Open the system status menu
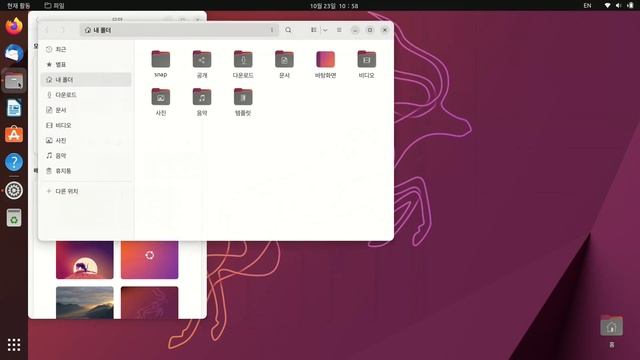This screenshot has height=360, width=640. tap(619, 5)
